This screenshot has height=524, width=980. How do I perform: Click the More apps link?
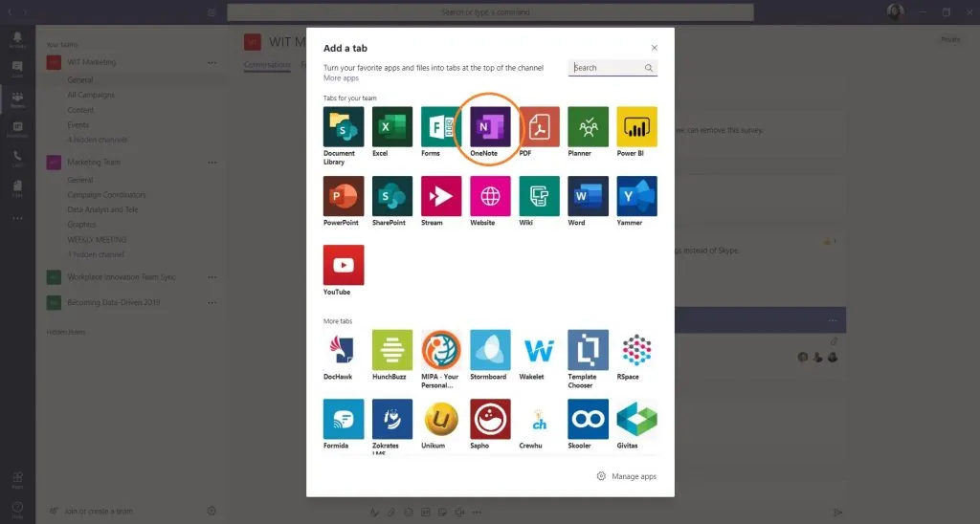tap(341, 78)
